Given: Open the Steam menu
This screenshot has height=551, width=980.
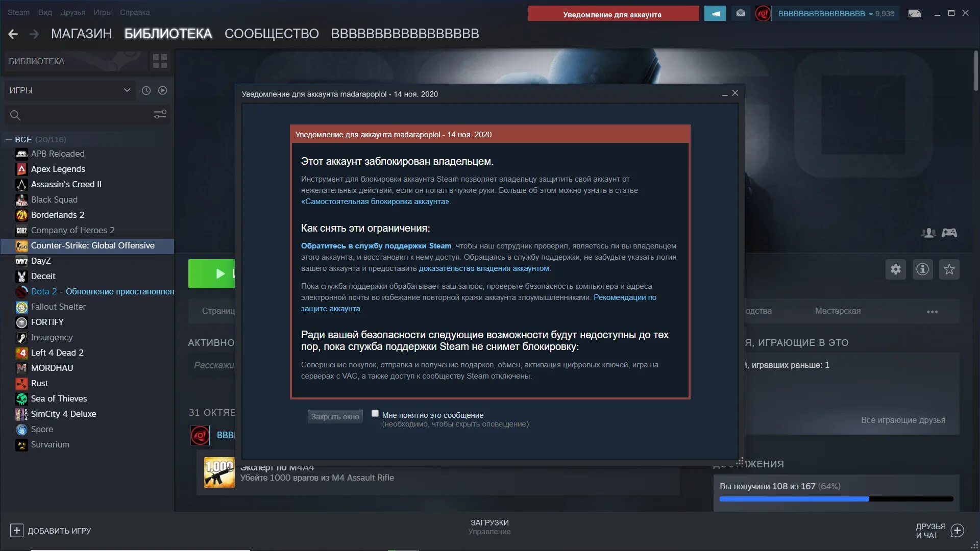Looking at the screenshot, I should (x=18, y=12).
